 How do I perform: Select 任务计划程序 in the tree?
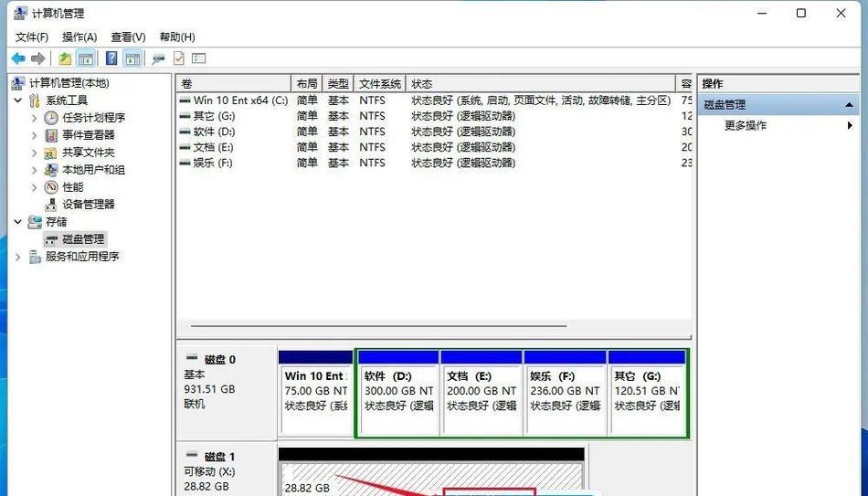click(x=93, y=118)
